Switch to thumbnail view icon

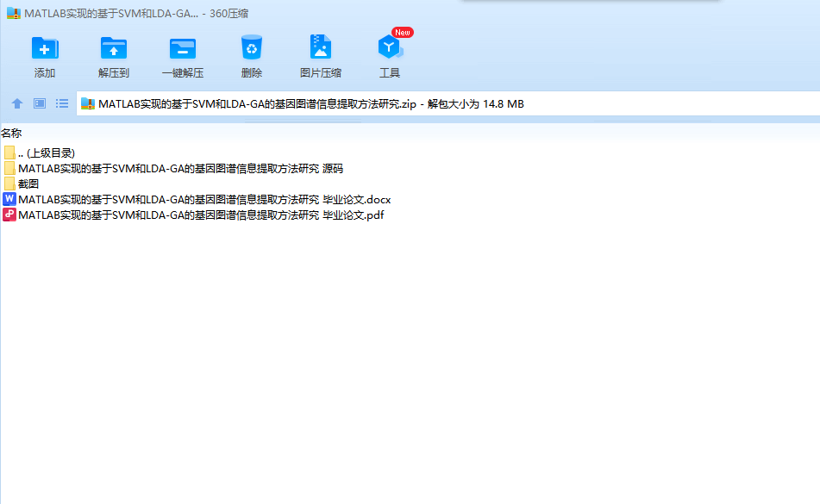coord(40,103)
